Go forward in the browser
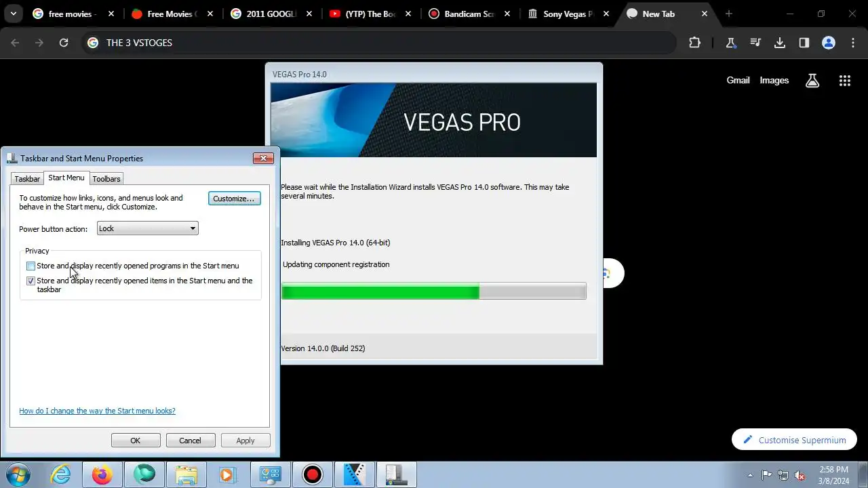This screenshot has width=868, height=488. (39, 43)
